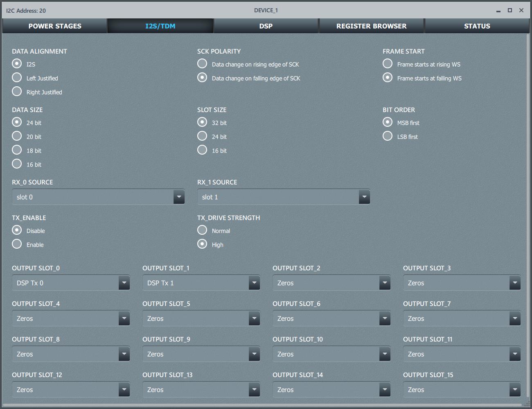Set slot size to 24 bit
This screenshot has width=532, height=409.
click(x=202, y=136)
